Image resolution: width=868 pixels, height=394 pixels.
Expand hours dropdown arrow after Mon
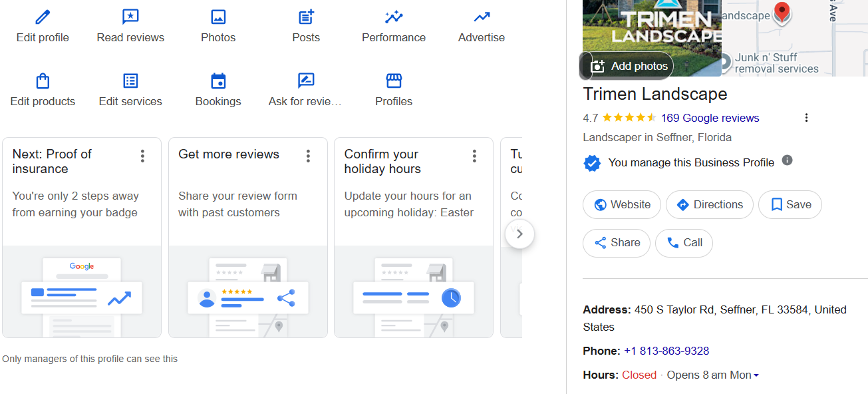click(756, 375)
